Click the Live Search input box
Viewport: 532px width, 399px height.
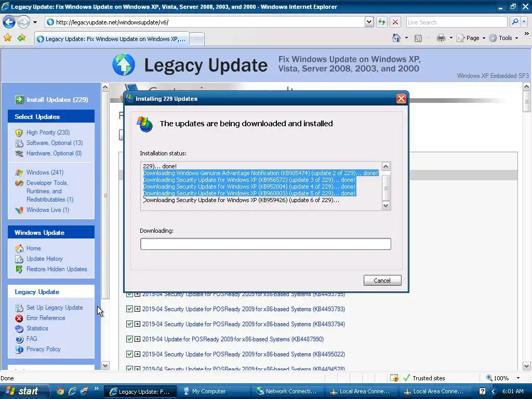pos(456,22)
